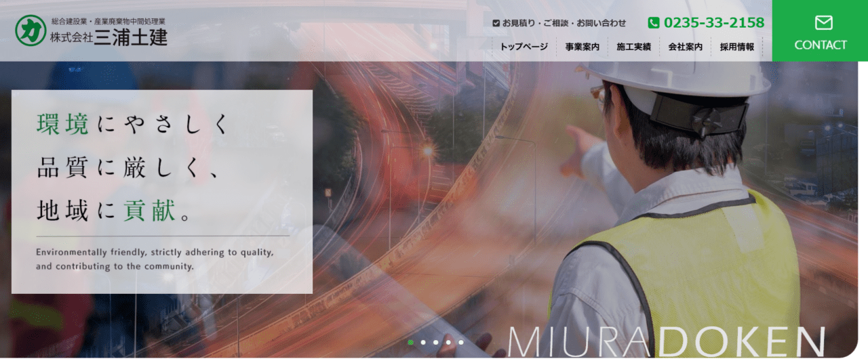Click the green phone icon
The height and width of the screenshot is (363, 868).
click(654, 23)
